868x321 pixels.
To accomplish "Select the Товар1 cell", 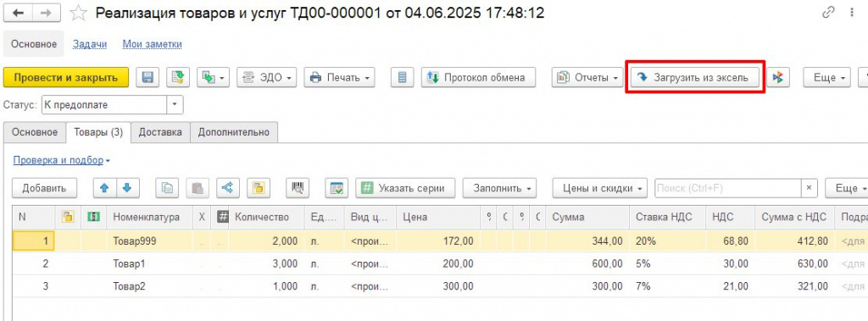I will (x=150, y=264).
